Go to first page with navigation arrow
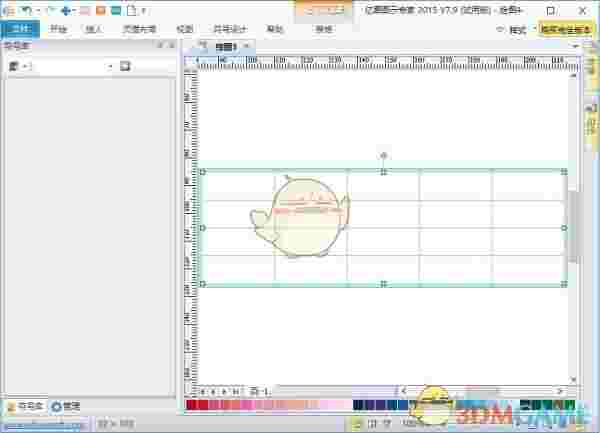Screen dimensions: 600x433 tap(203, 391)
